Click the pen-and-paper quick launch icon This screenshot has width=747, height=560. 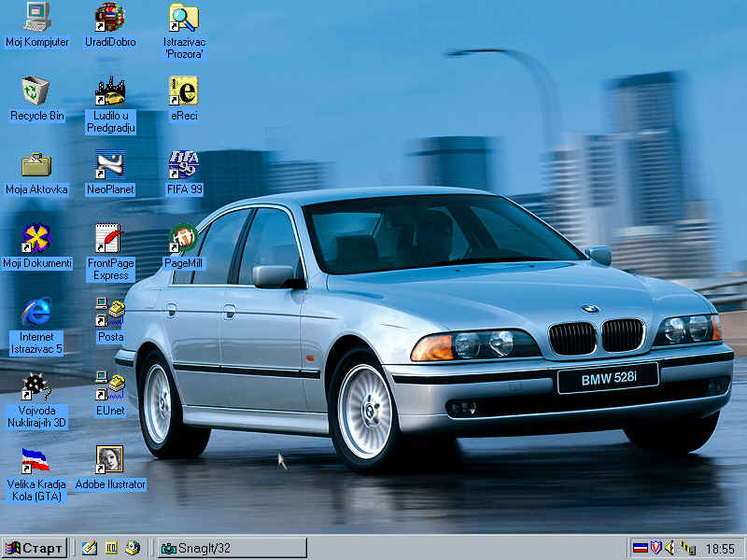(89, 548)
